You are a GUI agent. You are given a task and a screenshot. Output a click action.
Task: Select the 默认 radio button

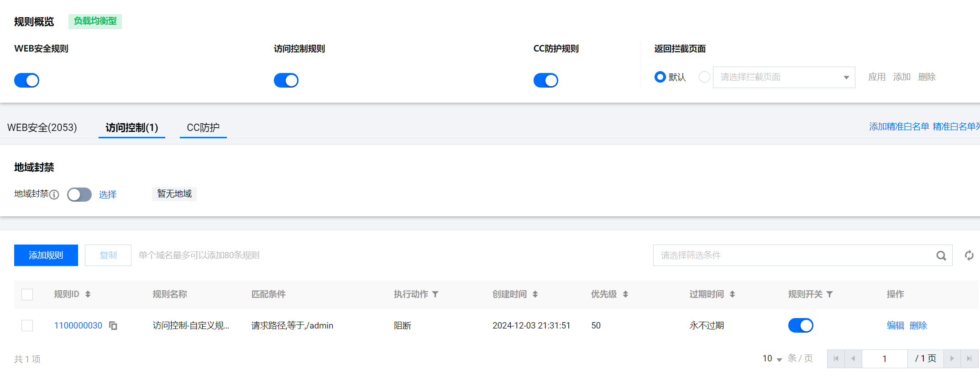[x=660, y=77]
